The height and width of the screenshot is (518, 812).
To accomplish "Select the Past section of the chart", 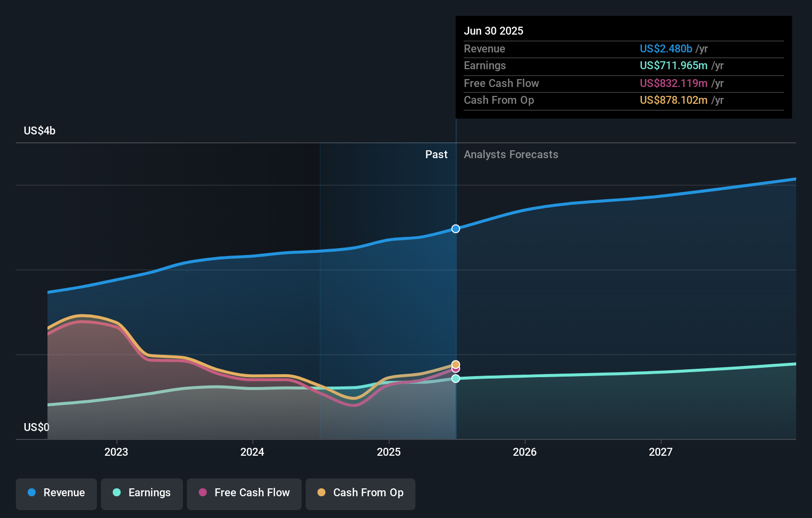I will coord(436,154).
